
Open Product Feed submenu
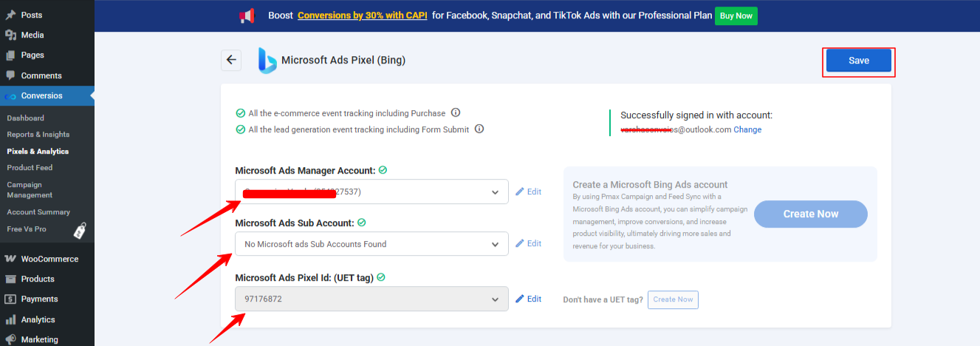[x=30, y=167]
